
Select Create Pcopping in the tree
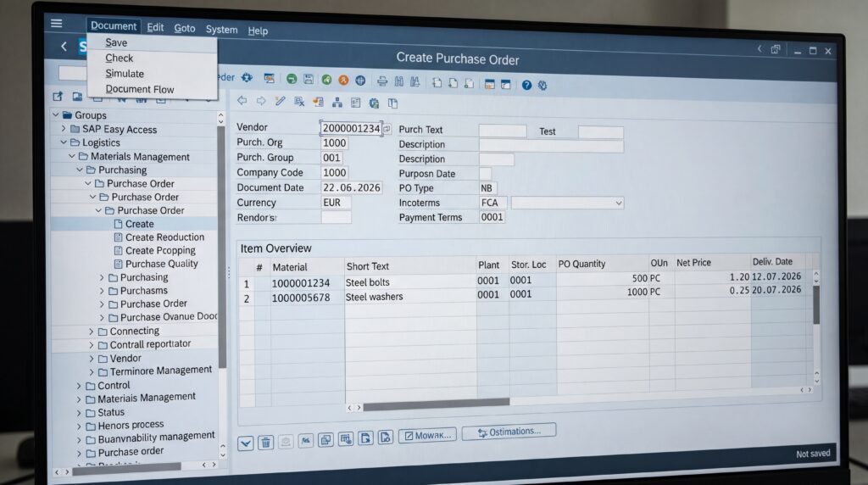pos(160,250)
